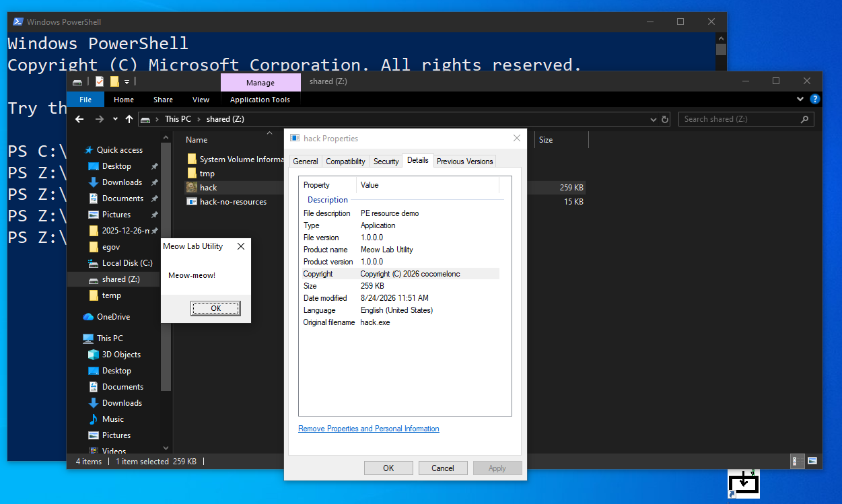
Task: Click the Explorer help question mark icon
Action: pyautogui.click(x=815, y=99)
